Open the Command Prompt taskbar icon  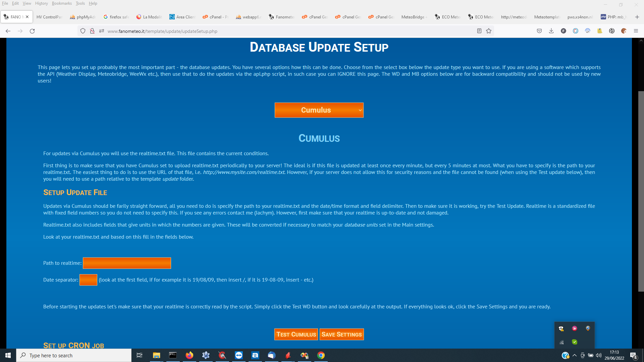pos(173,355)
